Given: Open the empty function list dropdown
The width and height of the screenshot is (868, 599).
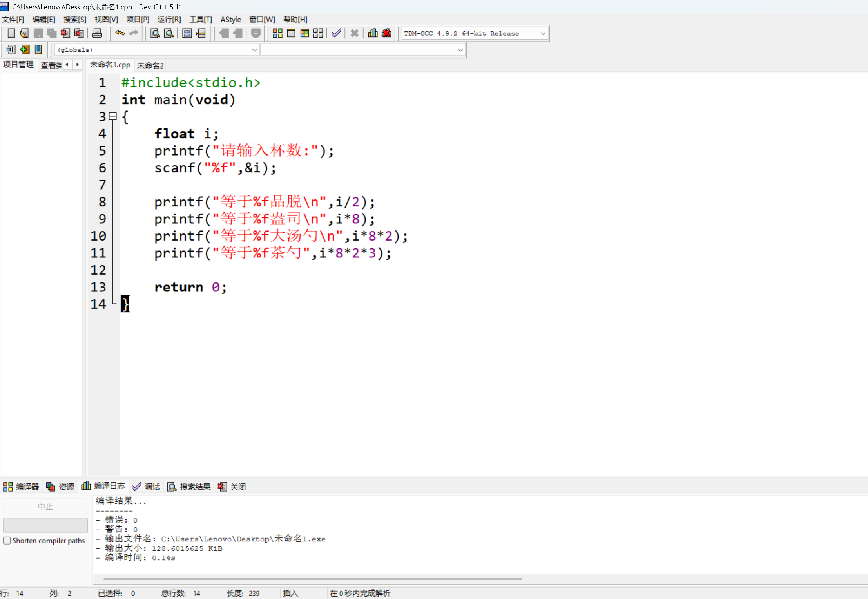Looking at the screenshot, I should pyautogui.click(x=460, y=50).
